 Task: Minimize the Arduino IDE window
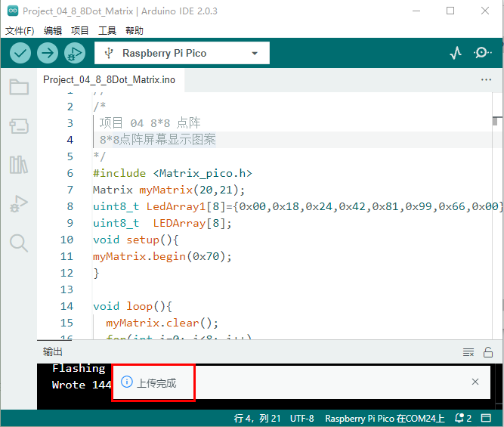[x=416, y=11]
